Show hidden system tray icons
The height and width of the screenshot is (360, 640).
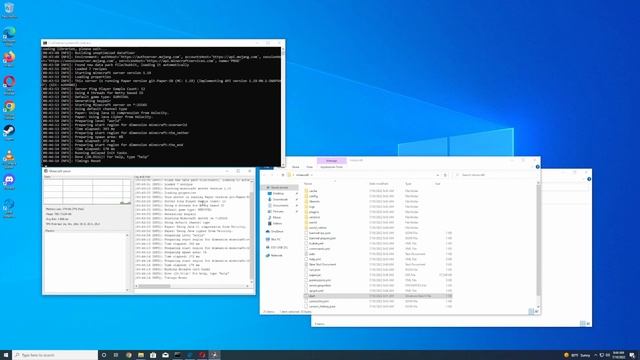596,355
